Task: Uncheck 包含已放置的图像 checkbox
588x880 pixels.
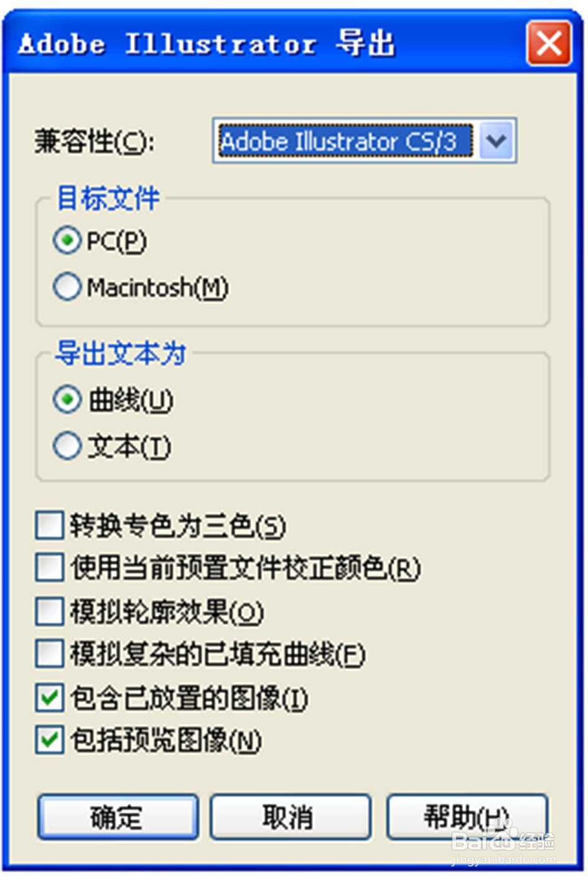Action: pyautogui.click(x=50, y=698)
